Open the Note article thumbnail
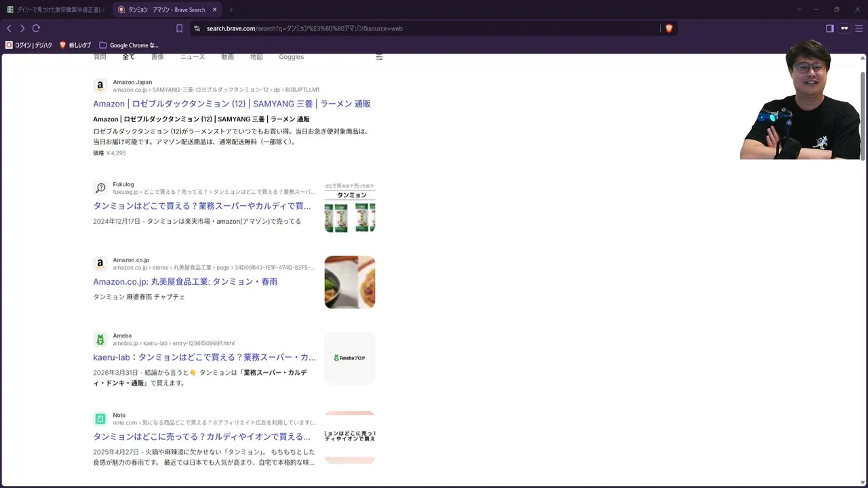Image resolution: width=868 pixels, height=488 pixels. pyautogui.click(x=350, y=437)
